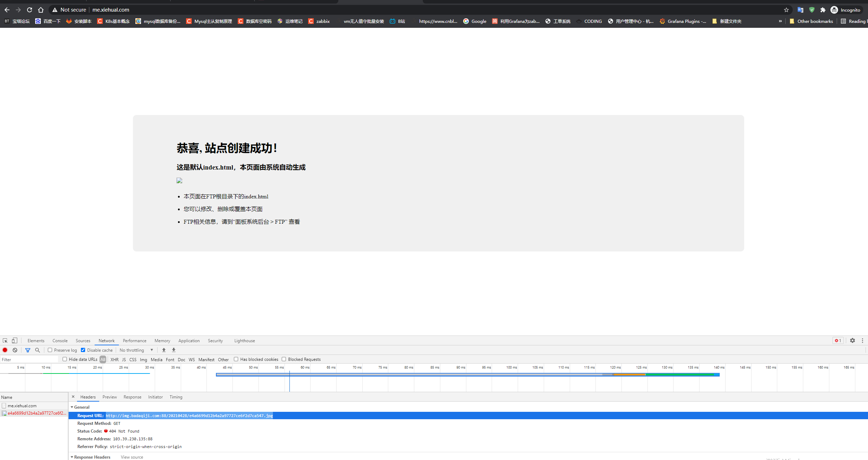868x460 pixels.
Task: Filter requests by CSS type
Action: pos(133,359)
